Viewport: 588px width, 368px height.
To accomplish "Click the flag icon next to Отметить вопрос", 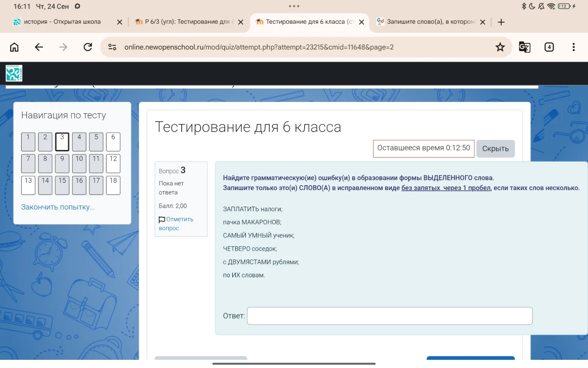I will coord(162,219).
